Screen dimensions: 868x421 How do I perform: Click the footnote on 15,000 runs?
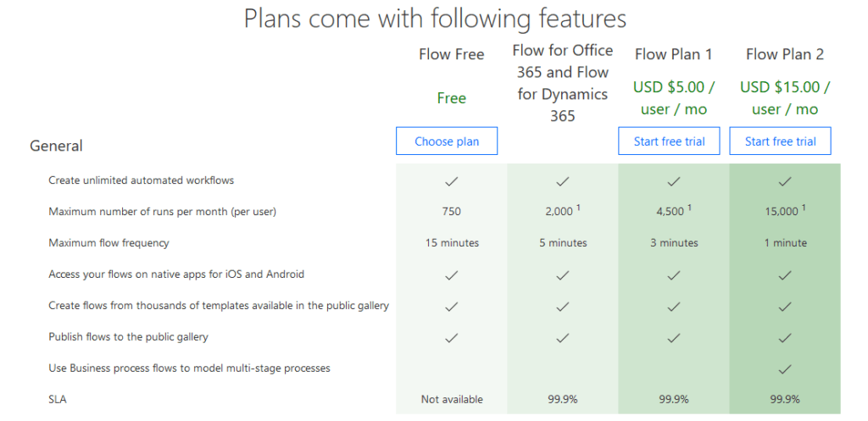[x=804, y=208]
